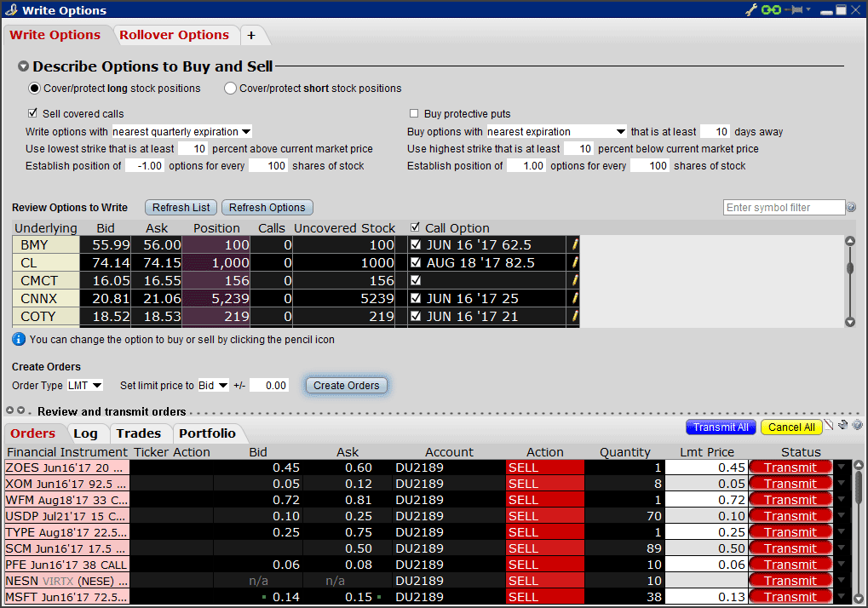
Task: Toggle Sell covered calls checkbox
Action: coord(32,113)
